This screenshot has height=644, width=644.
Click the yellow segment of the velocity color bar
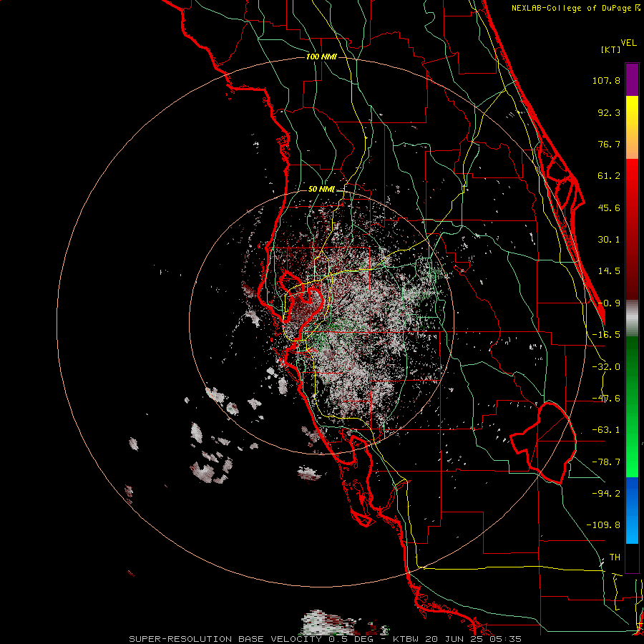pyautogui.click(x=632, y=127)
